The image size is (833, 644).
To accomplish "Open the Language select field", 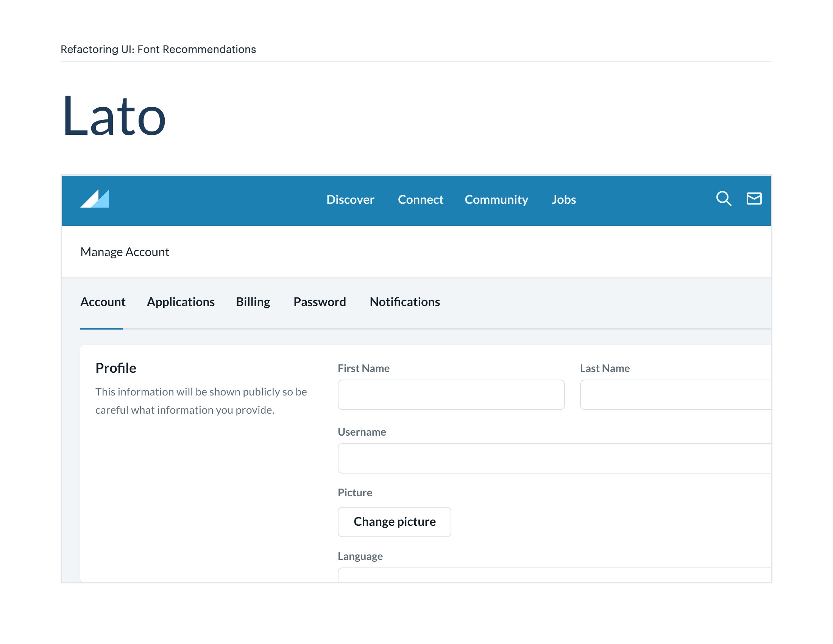I will coord(554,575).
